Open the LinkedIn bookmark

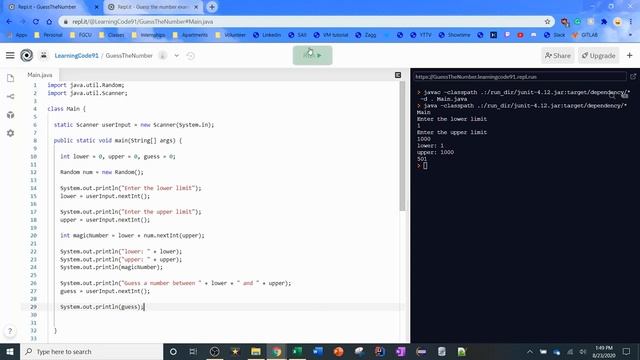point(267,35)
